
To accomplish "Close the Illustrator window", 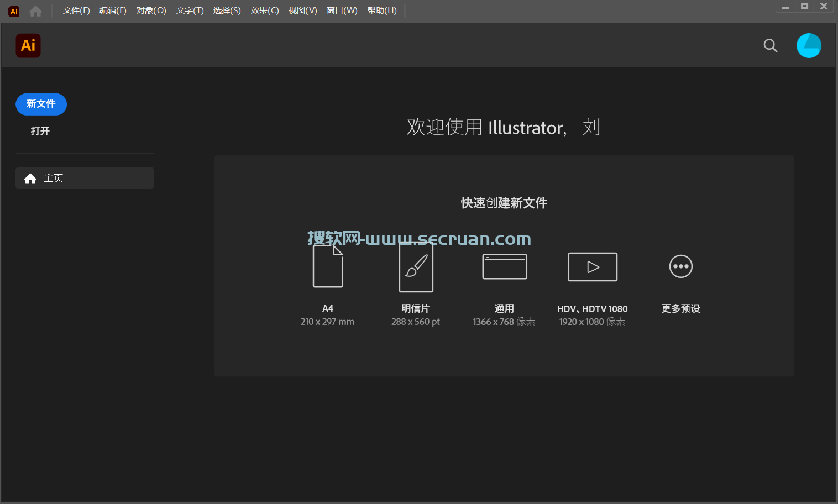I will 824,7.
